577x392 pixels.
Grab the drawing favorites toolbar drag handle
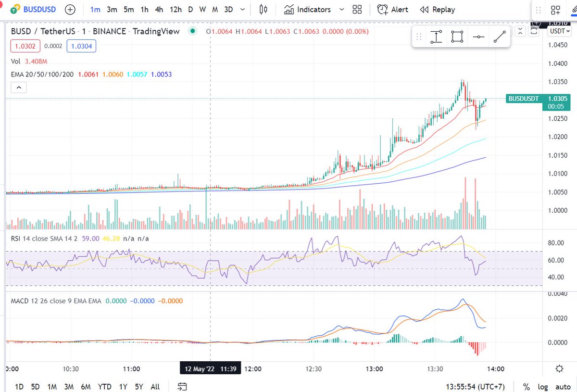tap(419, 37)
